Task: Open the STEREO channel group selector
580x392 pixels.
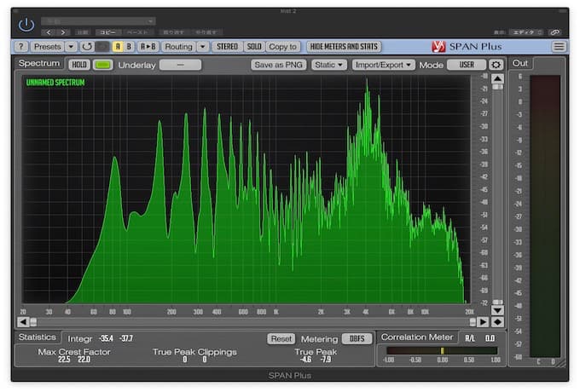Action: point(227,47)
